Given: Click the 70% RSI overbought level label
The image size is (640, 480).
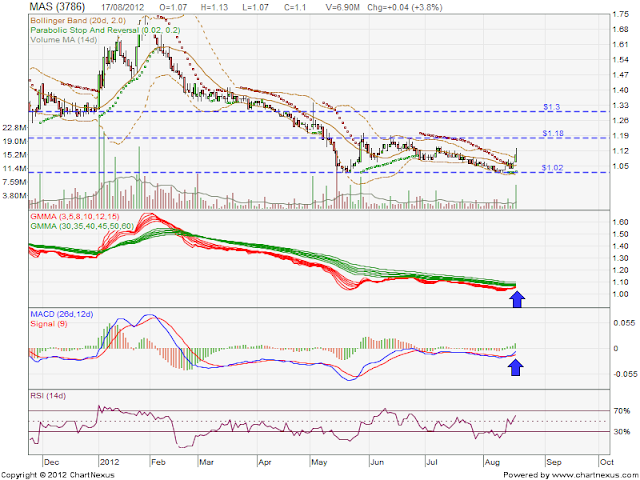Looking at the screenshot, I should click(x=621, y=411).
